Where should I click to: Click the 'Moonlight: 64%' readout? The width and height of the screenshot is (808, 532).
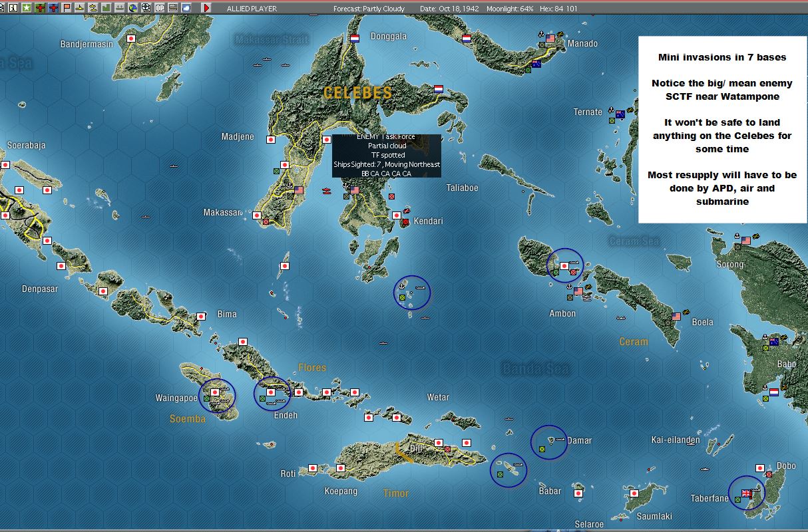coord(510,8)
